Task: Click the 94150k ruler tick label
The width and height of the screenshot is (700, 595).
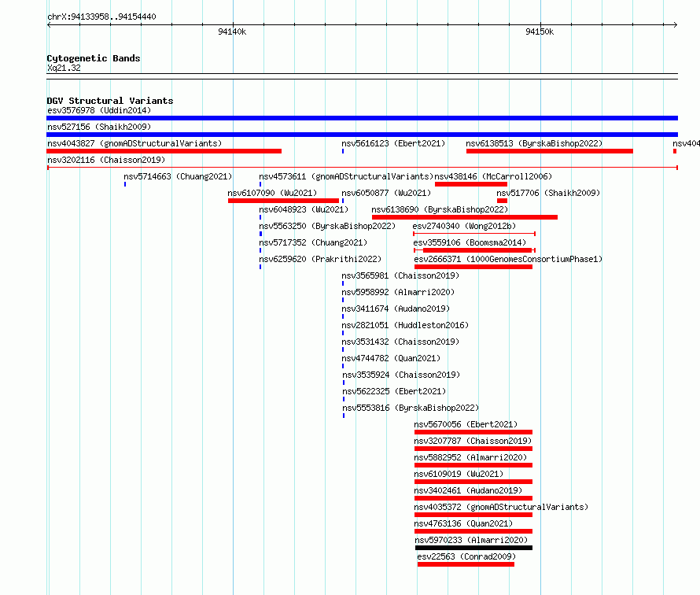Action: (540, 31)
